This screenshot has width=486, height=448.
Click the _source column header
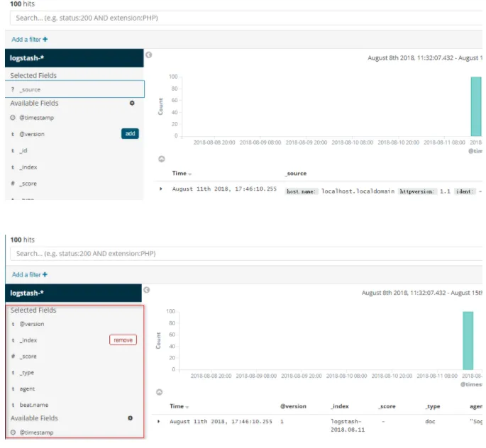(296, 174)
